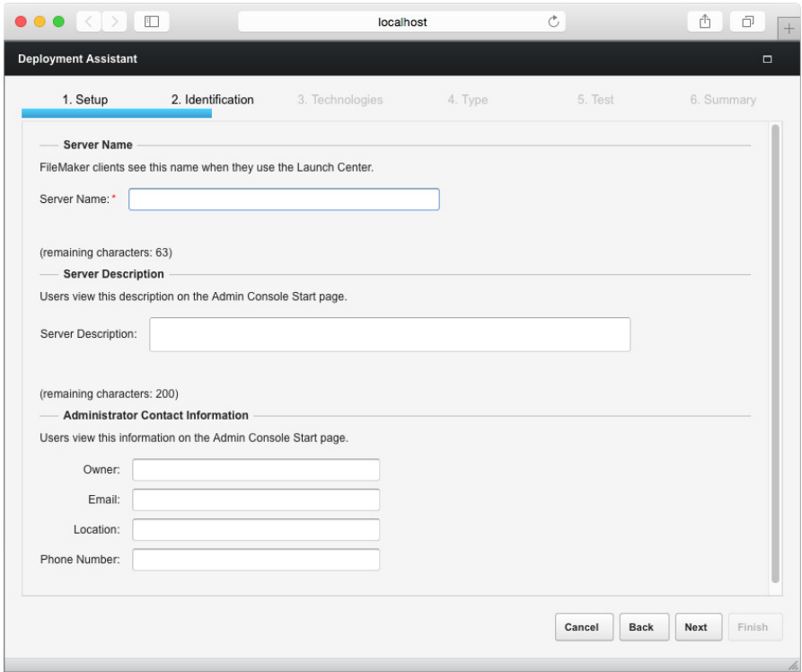This screenshot has height=672, width=802.
Task: Click the Safari forward arrow icon
Action: (117, 22)
